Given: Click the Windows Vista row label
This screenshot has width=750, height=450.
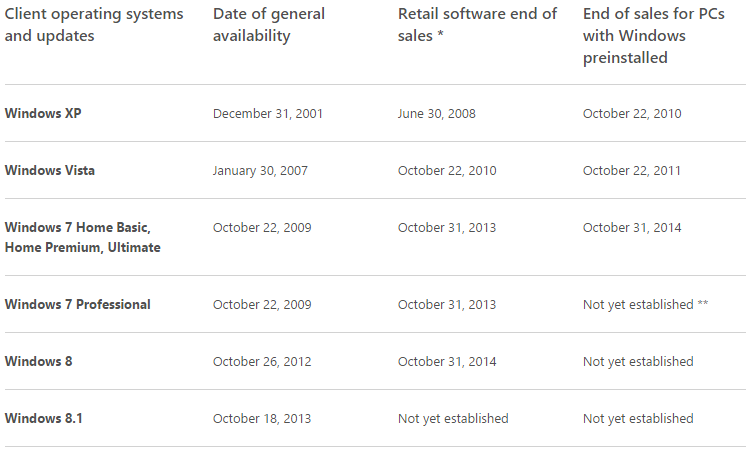Looking at the screenshot, I should click(x=50, y=171).
